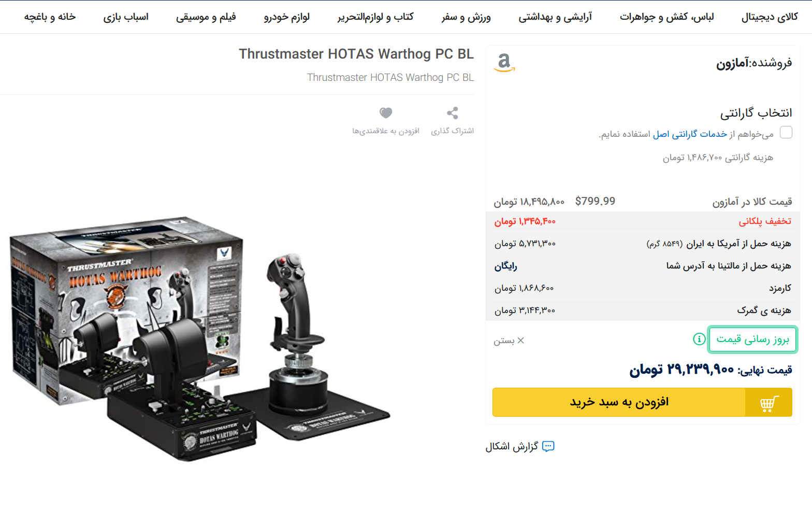
Task: Click the افزودن به سبد خرید button
Action: point(642,402)
